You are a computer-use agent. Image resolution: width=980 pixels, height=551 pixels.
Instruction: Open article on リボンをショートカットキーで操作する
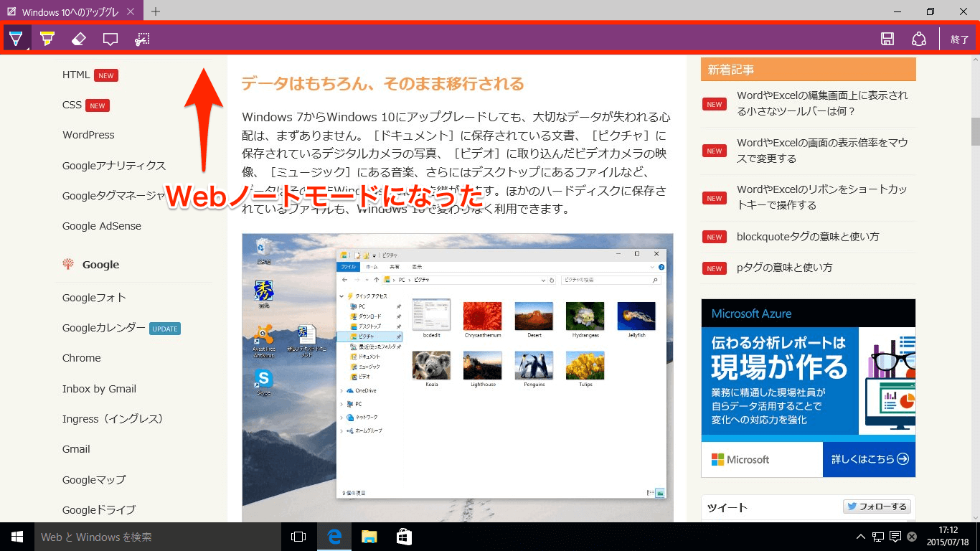(x=822, y=197)
